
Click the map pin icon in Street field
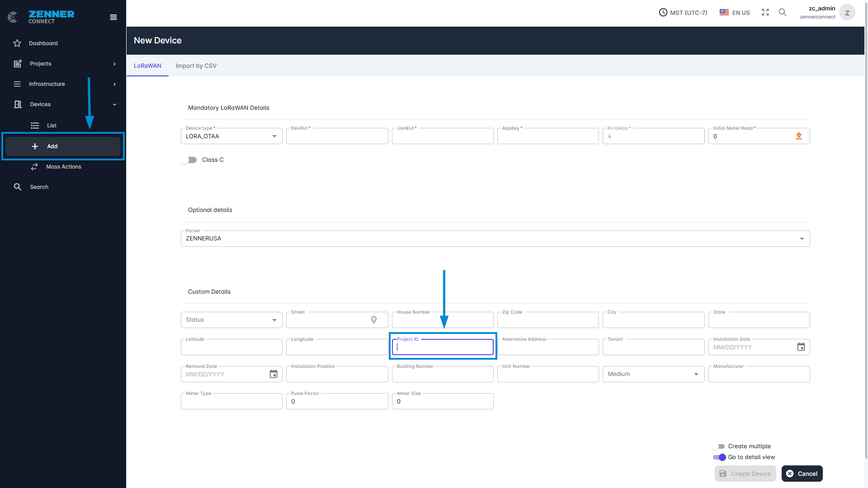tap(374, 320)
